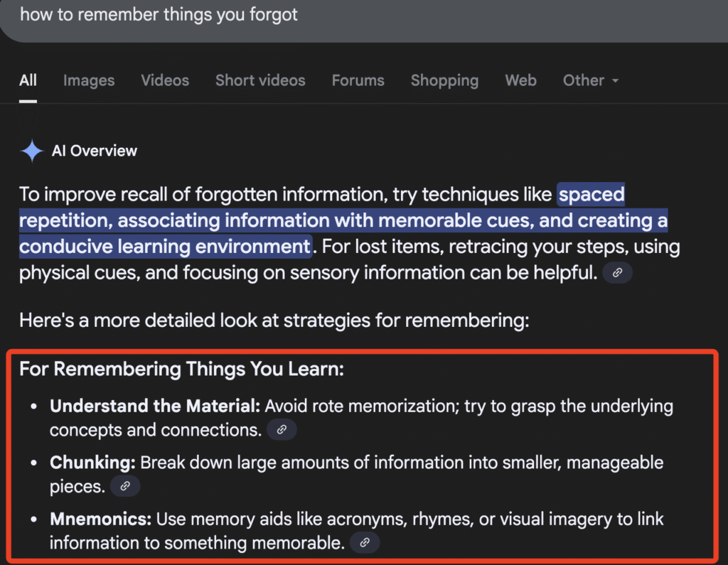Open source link for Understand the Material
The height and width of the screenshot is (565, 728).
[x=281, y=430]
